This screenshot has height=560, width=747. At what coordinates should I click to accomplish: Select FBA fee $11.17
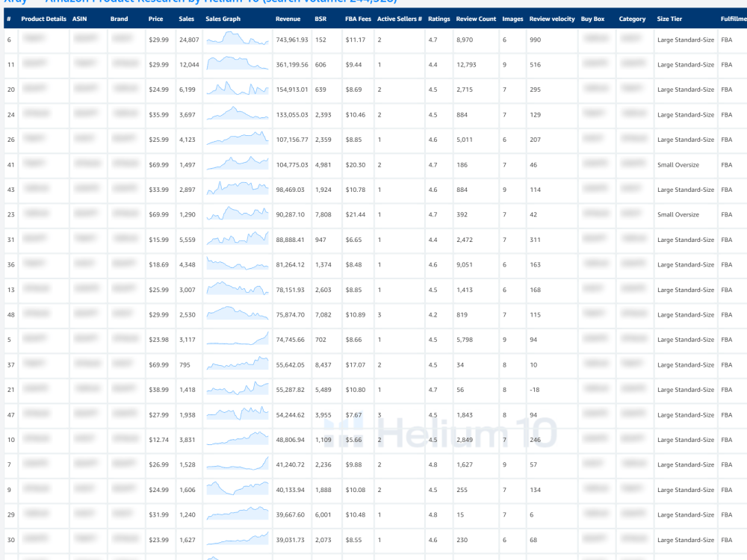(x=356, y=40)
